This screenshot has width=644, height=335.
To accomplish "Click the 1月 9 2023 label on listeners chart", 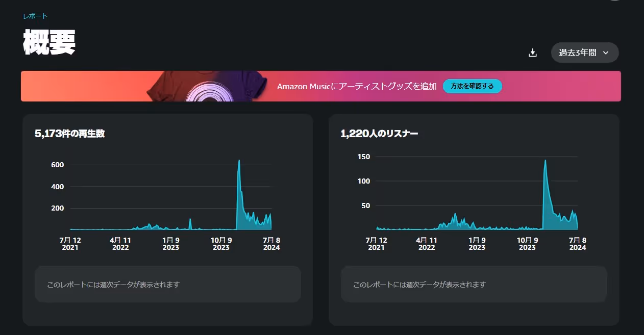I will (477, 244).
